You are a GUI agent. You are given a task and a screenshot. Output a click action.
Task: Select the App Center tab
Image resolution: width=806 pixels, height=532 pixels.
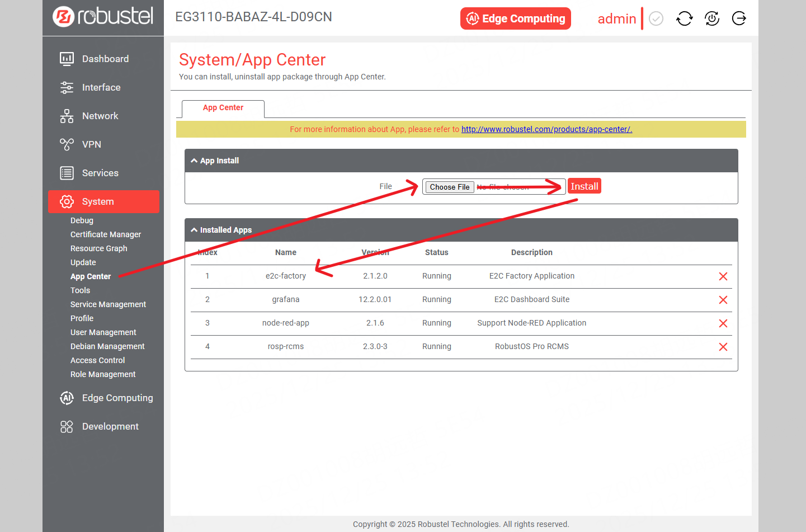point(223,108)
